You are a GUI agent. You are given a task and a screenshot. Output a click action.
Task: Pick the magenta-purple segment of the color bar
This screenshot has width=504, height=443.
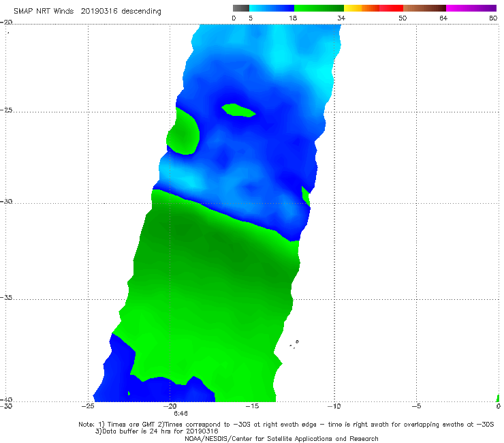(471, 8)
